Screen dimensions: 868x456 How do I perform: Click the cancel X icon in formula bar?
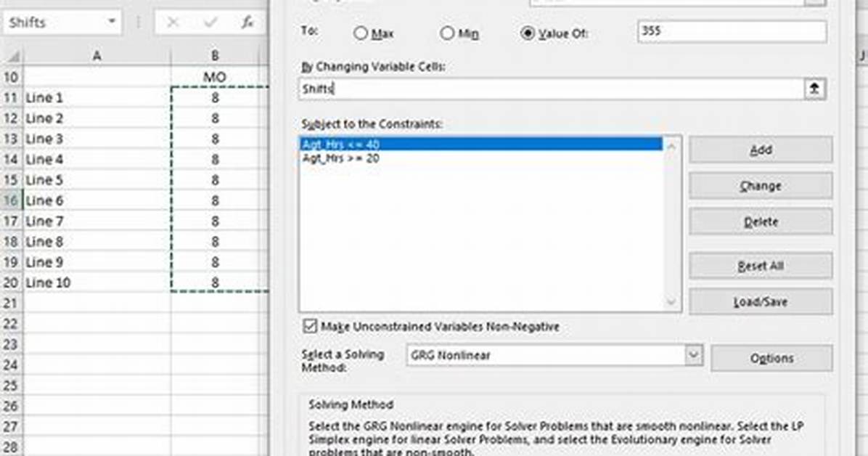173,23
